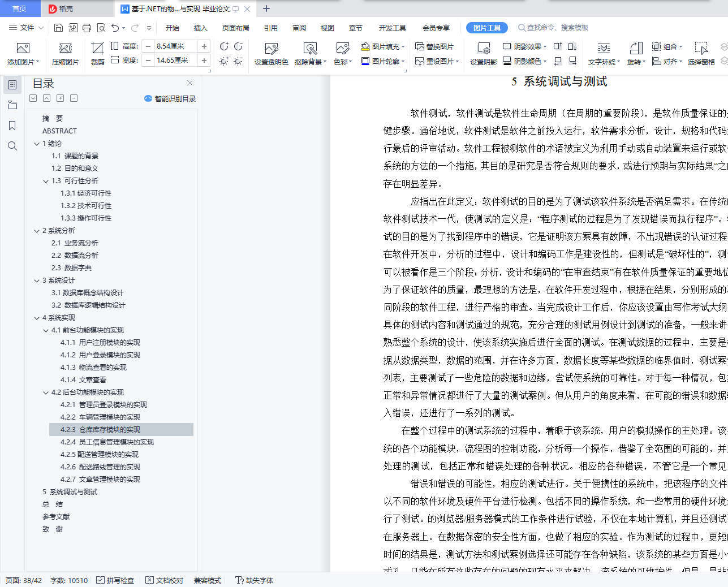Image resolution: width=728 pixels, height=587 pixels.
Task: Open the find/search sidebar icon
Action: coord(12,146)
